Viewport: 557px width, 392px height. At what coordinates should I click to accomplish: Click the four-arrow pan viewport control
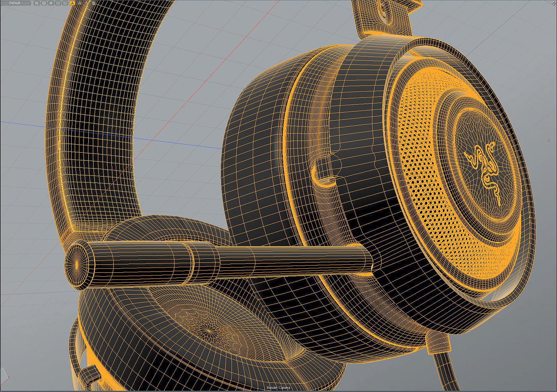pyautogui.click(x=553, y=3)
